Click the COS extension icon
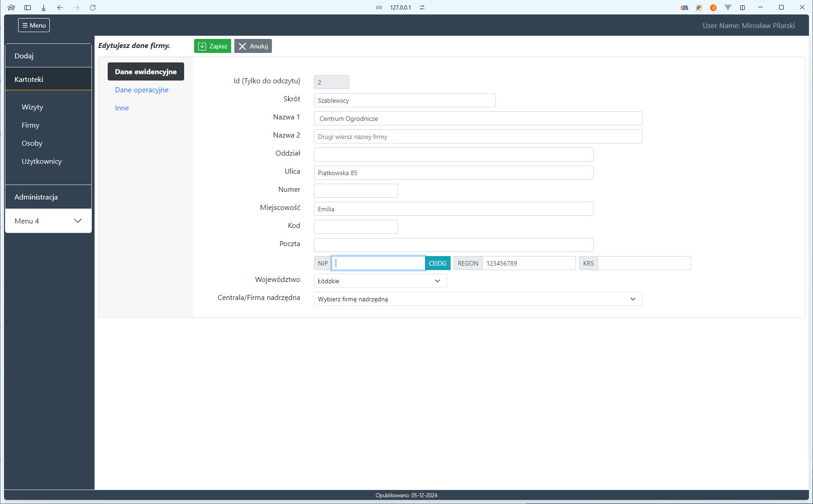This screenshot has width=813, height=504. click(x=685, y=7)
